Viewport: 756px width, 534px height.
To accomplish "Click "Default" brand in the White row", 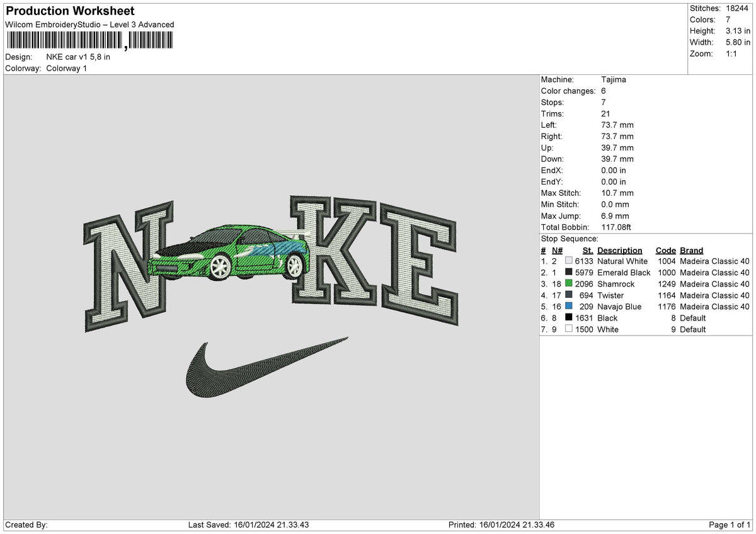I will (693, 329).
